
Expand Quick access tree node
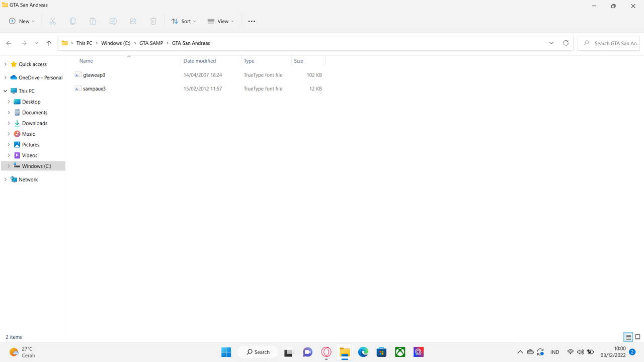coord(6,64)
